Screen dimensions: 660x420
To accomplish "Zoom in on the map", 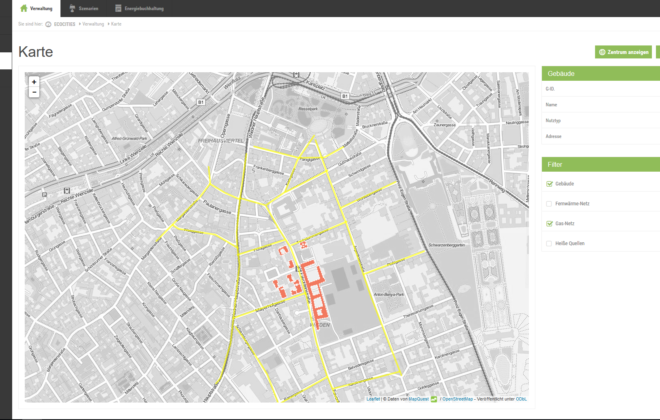I will 34,82.
